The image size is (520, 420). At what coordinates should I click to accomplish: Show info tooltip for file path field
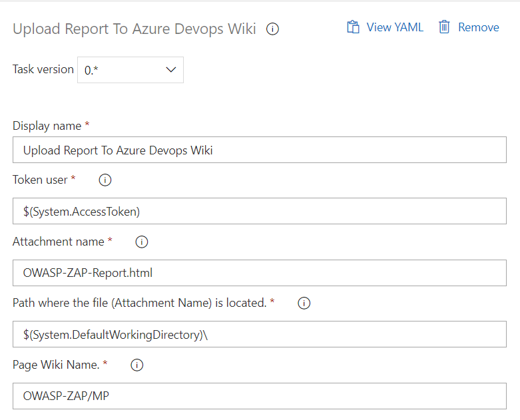(304, 303)
